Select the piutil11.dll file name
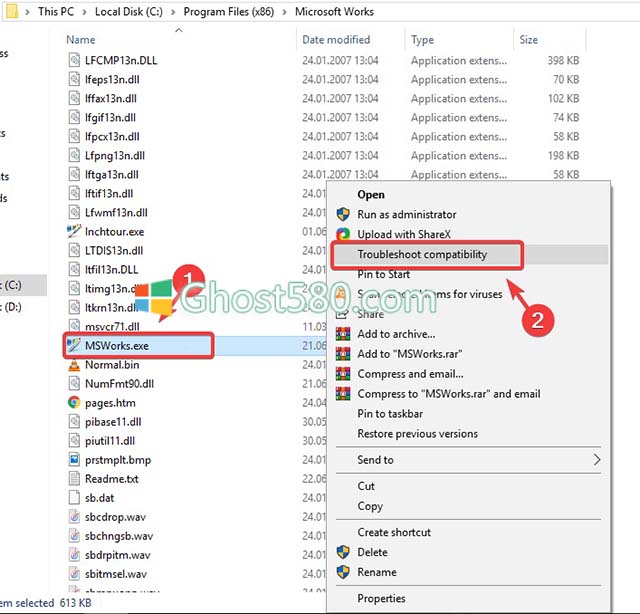The image size is (640, 614). pyautogui.click(x=110, y=441)
